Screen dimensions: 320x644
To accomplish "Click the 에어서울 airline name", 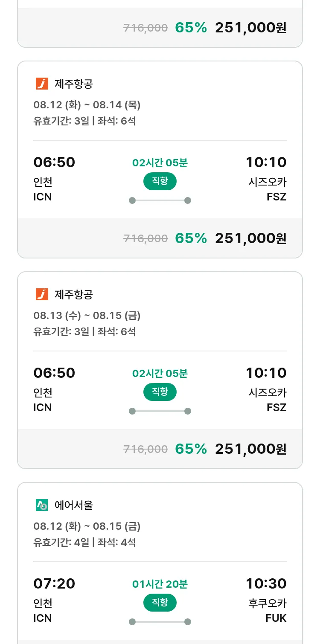I will click(74, 505).
